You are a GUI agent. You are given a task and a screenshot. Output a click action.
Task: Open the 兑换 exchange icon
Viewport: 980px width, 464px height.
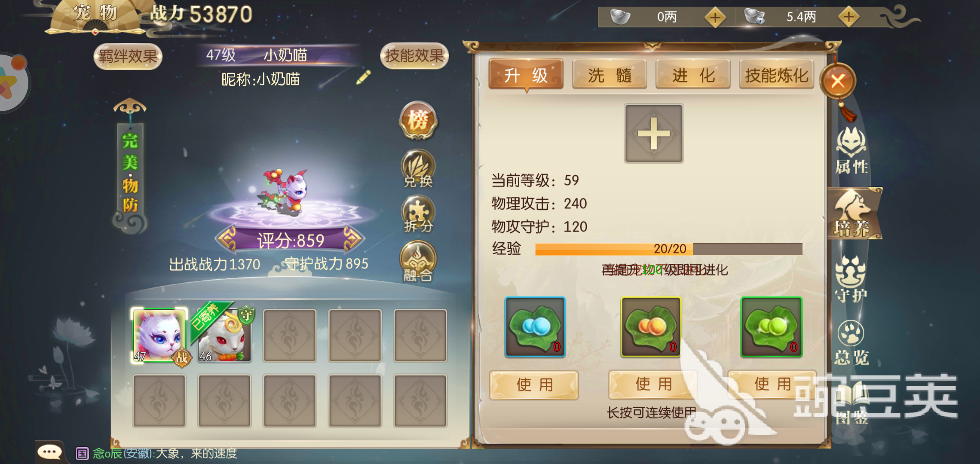pyautogui.click(x=418, y=168)
